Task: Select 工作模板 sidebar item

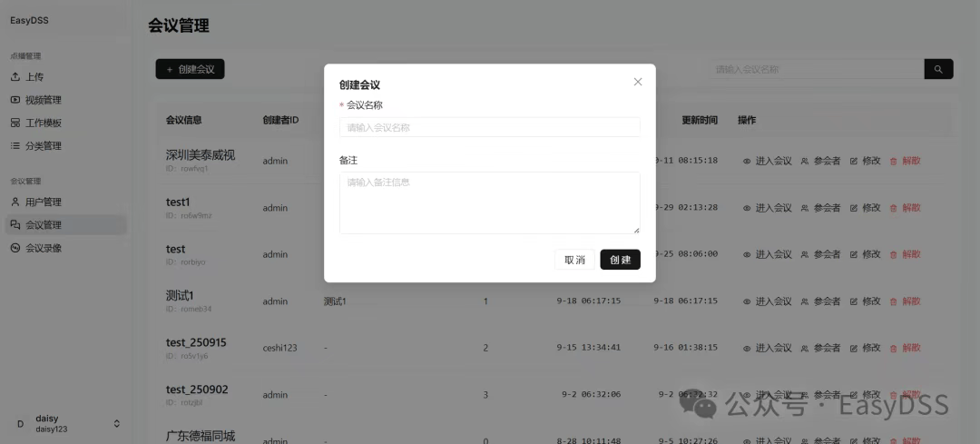Action: [43, 123]
